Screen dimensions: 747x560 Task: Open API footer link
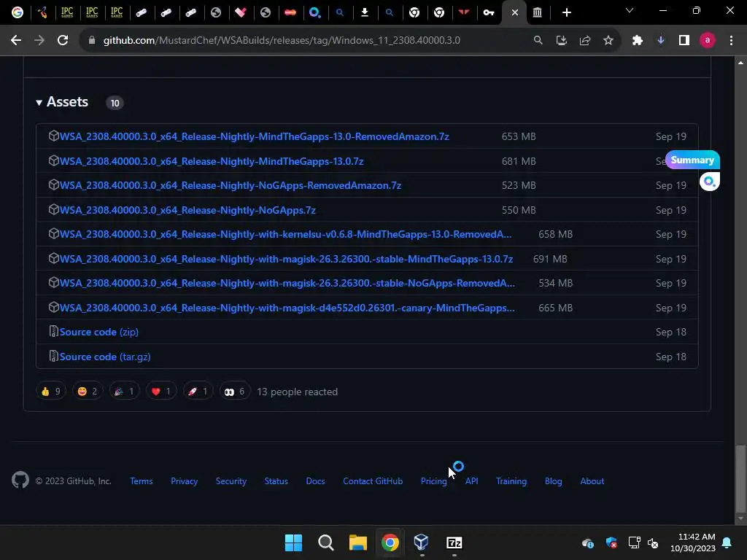coord(472,481)
